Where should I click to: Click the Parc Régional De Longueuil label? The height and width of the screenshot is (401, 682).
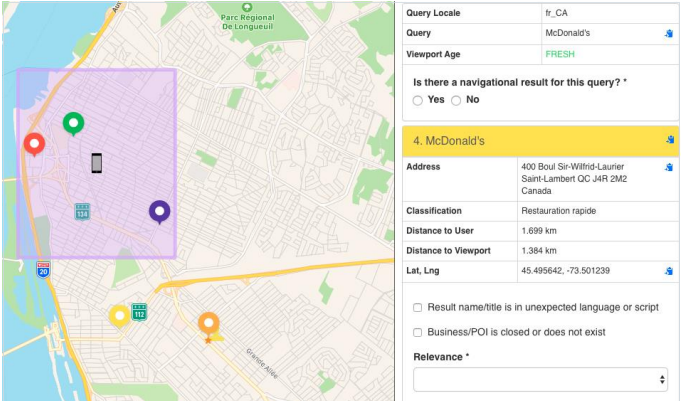point(247,22)
